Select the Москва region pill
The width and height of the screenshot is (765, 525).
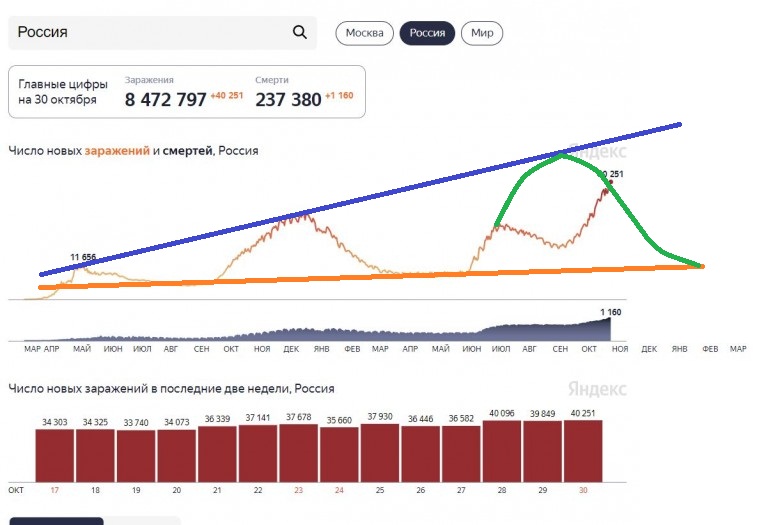point(364,33)
